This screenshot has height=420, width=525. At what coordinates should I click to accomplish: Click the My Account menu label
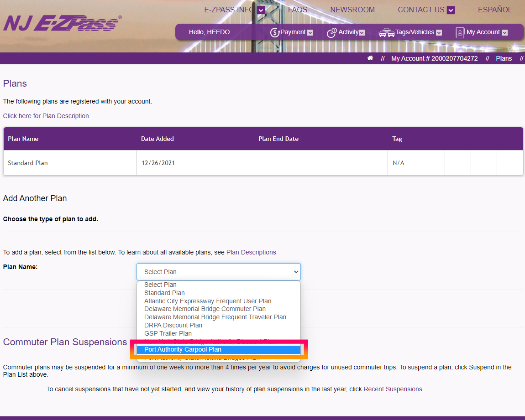tap(483, 32)
